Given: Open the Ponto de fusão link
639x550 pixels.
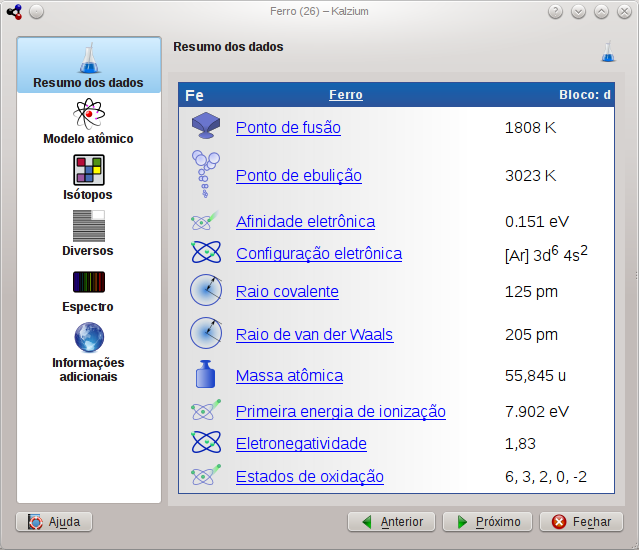Looking at the screenshot, I should point(288,128).
